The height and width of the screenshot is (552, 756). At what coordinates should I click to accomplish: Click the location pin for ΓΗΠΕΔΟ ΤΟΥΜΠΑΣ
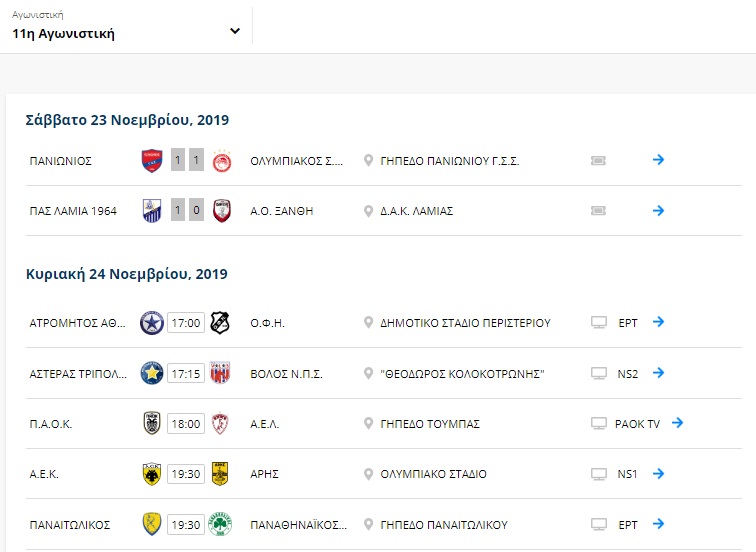[x=368, y=424]
